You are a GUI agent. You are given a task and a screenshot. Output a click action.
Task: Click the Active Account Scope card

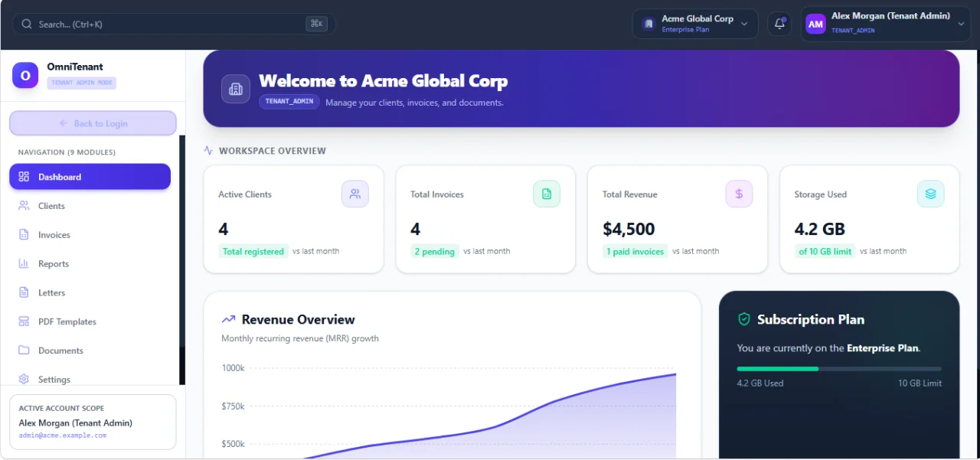(93, 422)
